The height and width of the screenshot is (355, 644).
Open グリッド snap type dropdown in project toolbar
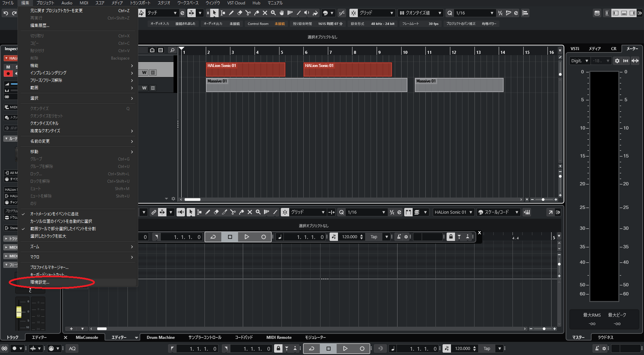click(x=376, y=13)
